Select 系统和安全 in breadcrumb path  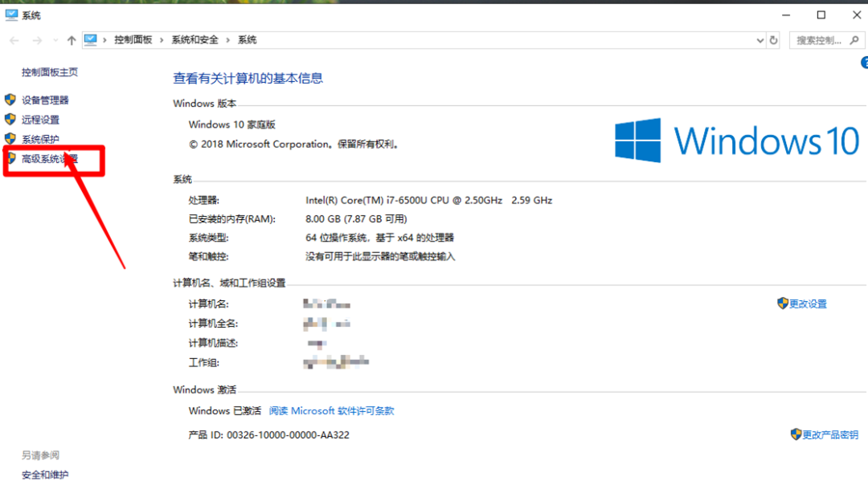coord(194,40)
